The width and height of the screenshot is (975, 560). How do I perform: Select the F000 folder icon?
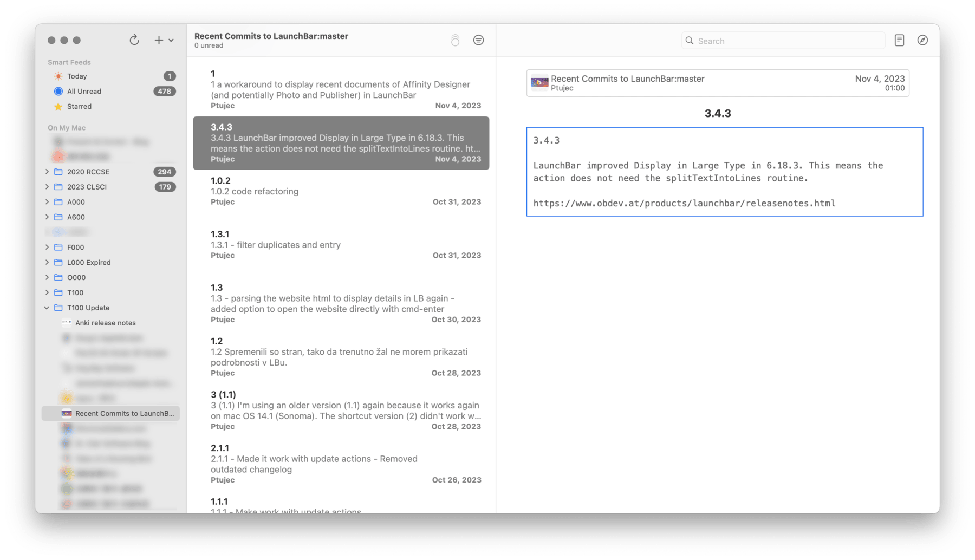pyautogui.click(x=58, y=248)
